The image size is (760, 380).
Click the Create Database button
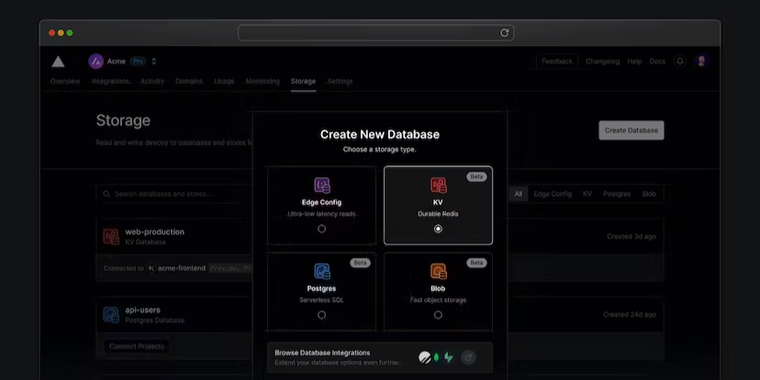(x=631, y=130)
